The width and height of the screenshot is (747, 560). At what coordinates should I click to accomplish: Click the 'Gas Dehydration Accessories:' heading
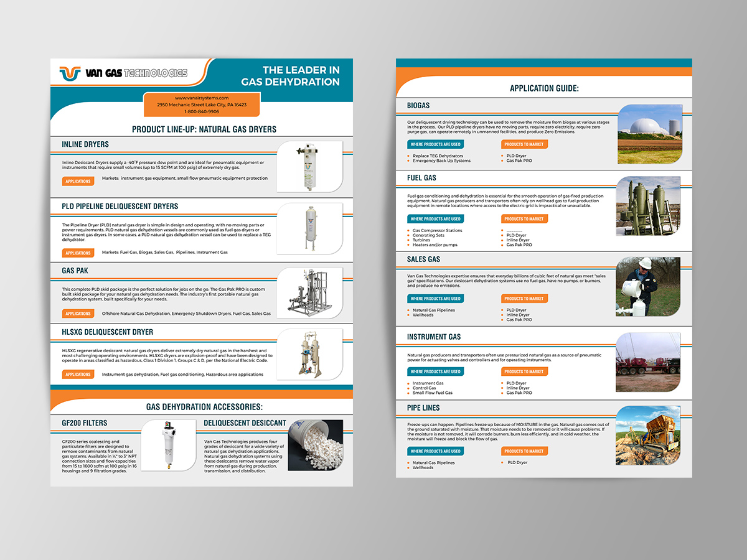pos(205,407)
